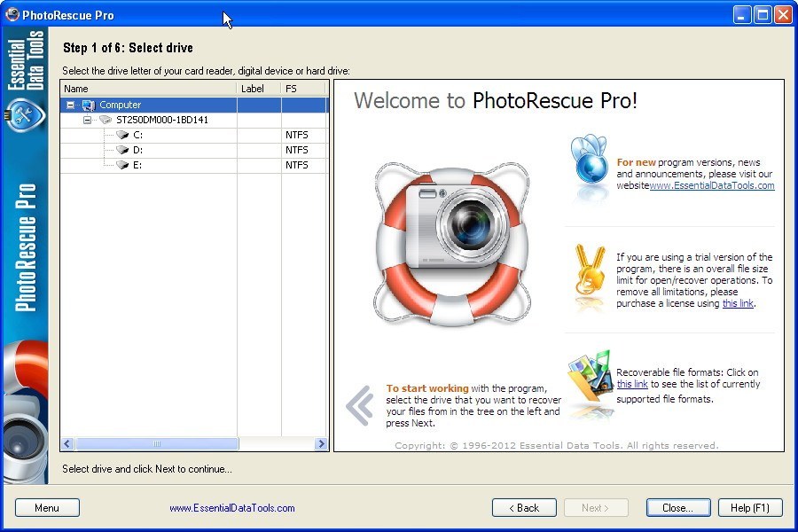Image resolution: width=798 pixels, height=532 pixels.
Task: Open www.EssentialDataTools.com link in welcome panel
Action: [712, 186]
